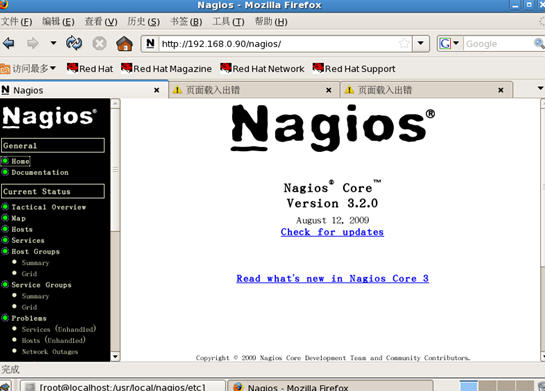
Task: Open Documentation from the sidebar
Action: [40, 172]
